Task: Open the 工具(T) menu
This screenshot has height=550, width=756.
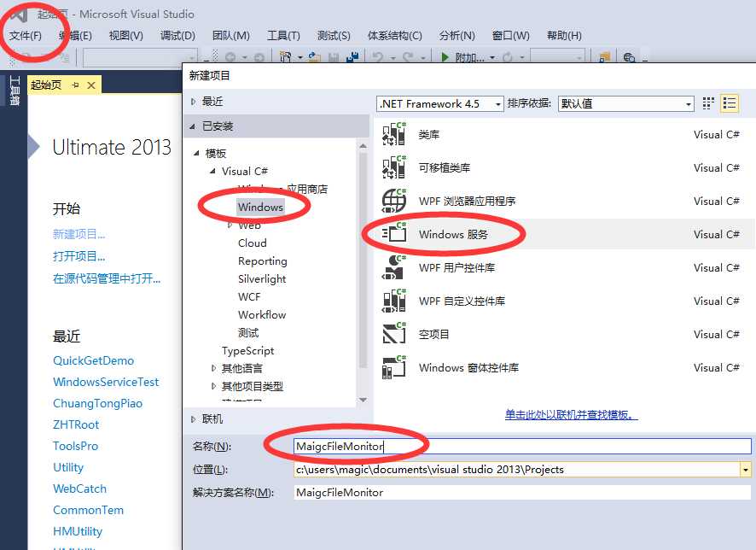Action: click(x=283, y=36)
